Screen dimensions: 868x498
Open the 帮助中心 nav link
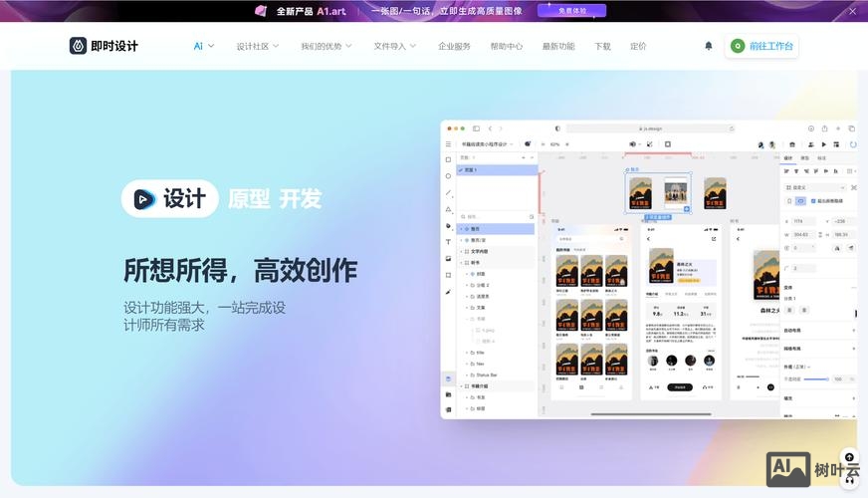coord(506,46)
